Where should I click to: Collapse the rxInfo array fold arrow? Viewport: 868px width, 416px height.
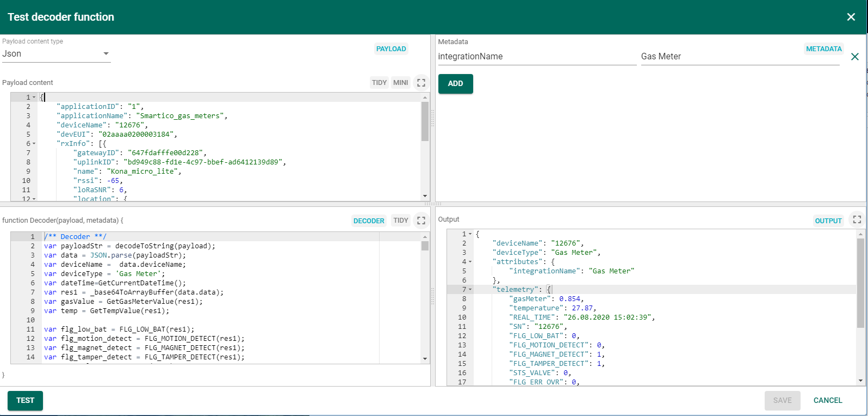pos(34,144)
